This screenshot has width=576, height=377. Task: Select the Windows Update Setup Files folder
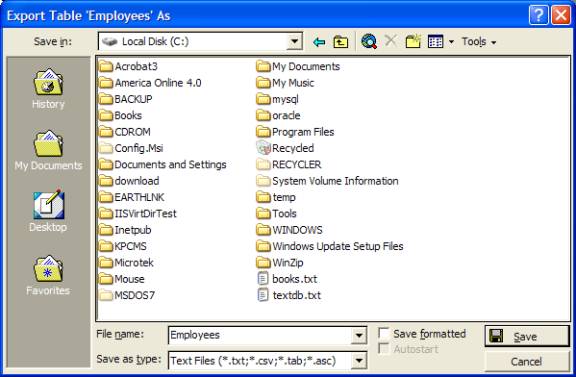tap(330, 247)
